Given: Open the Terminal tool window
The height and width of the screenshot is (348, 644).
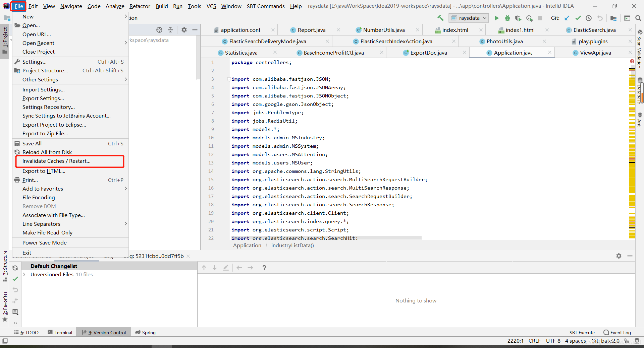Looking at the screenshot, I should [60, 332].
